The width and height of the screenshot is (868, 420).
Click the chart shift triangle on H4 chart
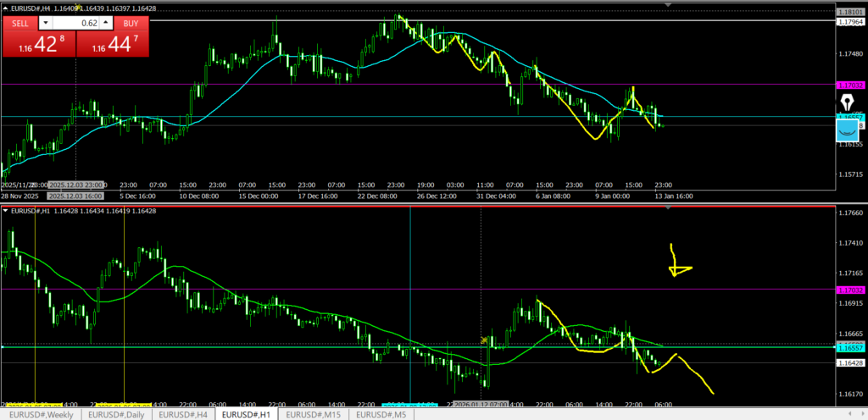pyautogui.click(x=669, y=5)
